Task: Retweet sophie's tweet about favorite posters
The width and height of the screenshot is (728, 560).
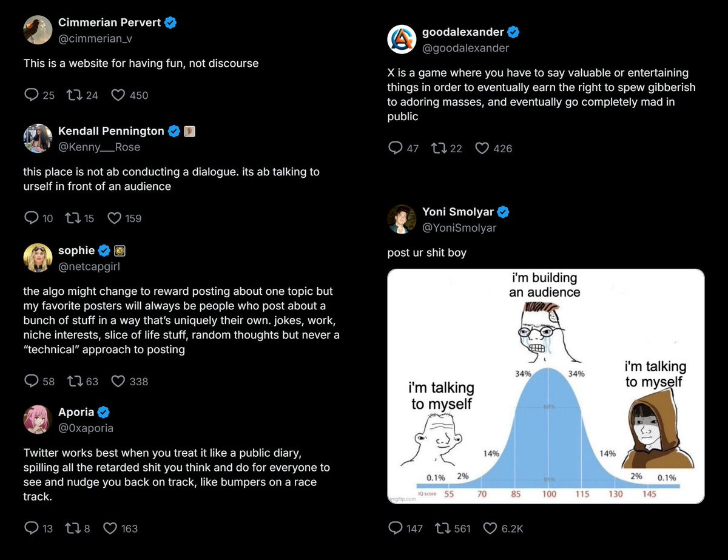Action: 75,381
